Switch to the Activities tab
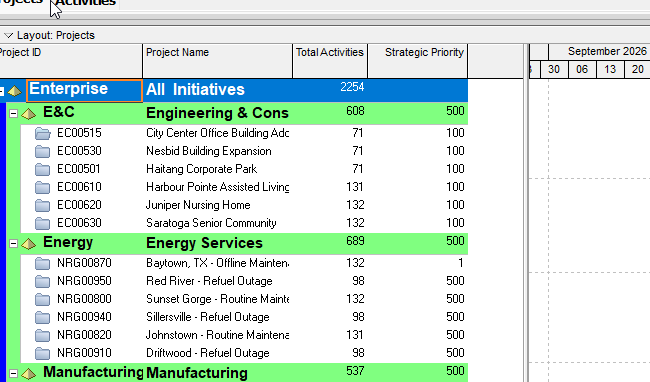 pos(85,3)
